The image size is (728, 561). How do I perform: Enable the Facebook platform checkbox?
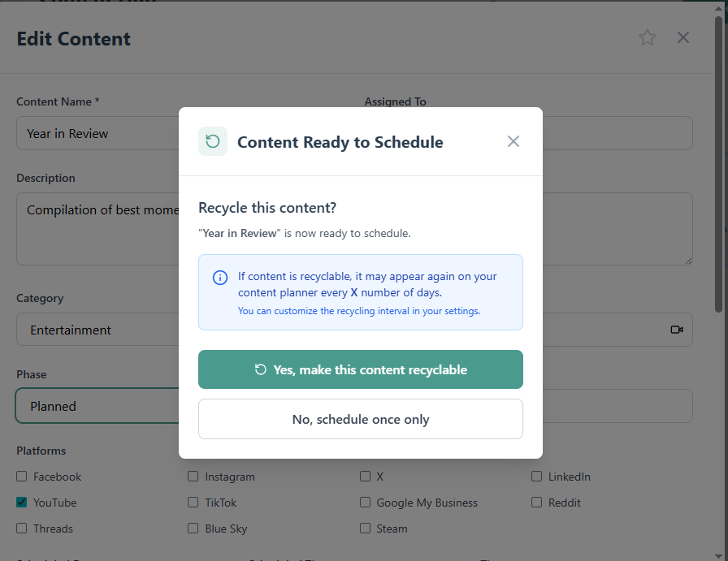pyautogui.click(x=22, y=477)
